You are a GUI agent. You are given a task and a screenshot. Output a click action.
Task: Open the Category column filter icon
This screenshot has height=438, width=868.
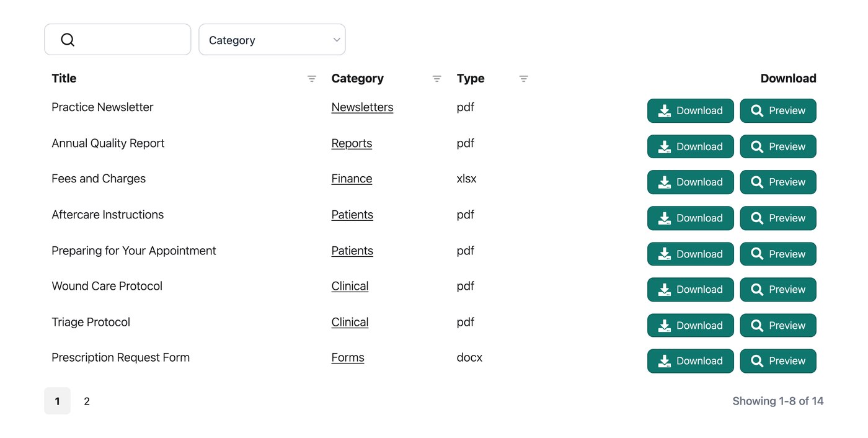(x=436, y=79)
